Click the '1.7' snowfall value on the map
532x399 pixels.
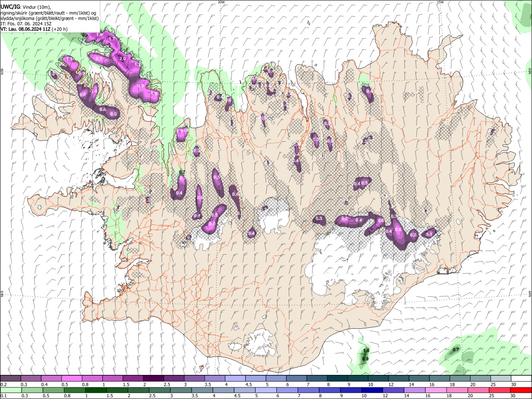coord(112,39)
